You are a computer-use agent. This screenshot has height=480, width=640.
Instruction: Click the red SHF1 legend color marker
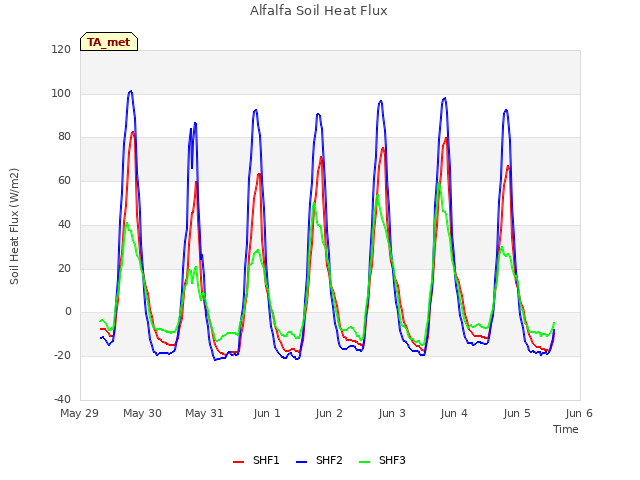(x=238, y=462)
